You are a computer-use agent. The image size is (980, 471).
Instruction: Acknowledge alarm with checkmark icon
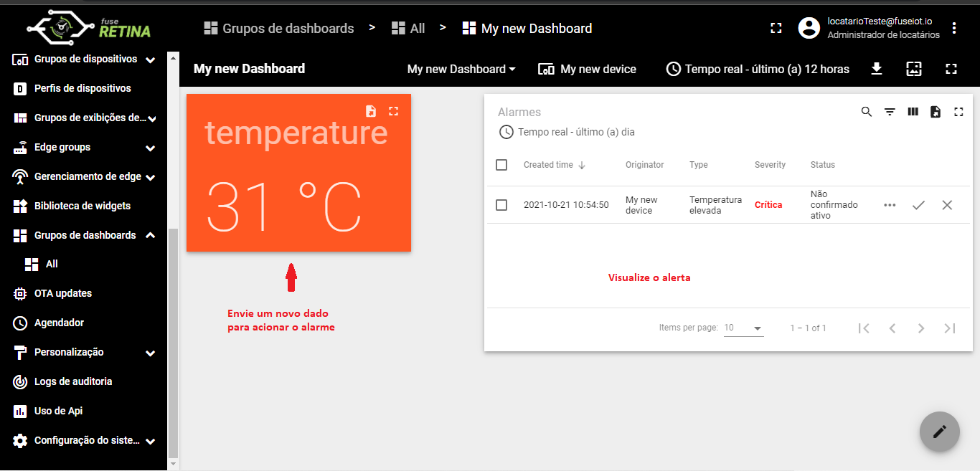pos(918,205)
